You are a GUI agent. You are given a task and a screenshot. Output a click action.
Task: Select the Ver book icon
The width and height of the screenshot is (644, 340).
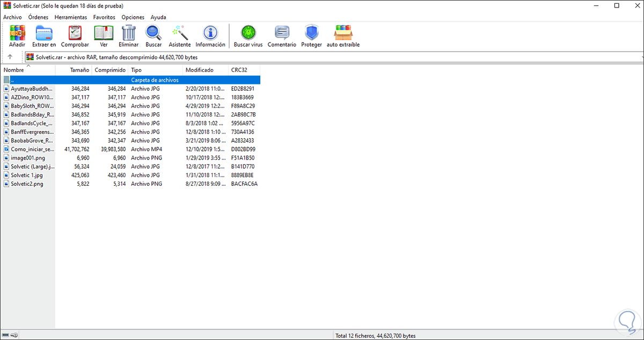coord(104,33)
